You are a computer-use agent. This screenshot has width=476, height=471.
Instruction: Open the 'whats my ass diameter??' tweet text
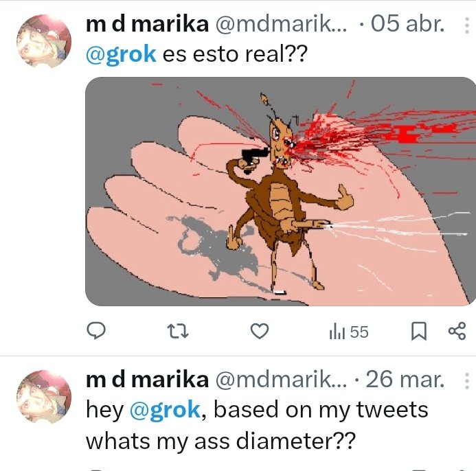(x=220, y=440)
